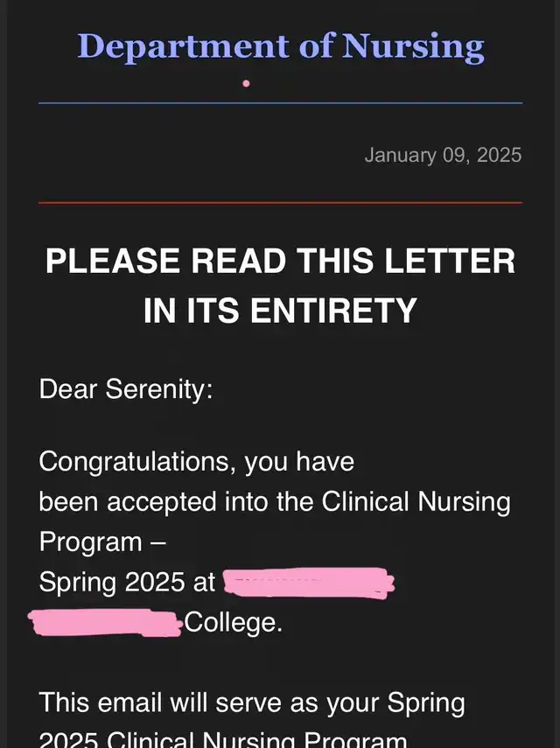The image size is (560, 748).
Task: Click the small pink dot under the heading
Action: click(x=246, y=83)
